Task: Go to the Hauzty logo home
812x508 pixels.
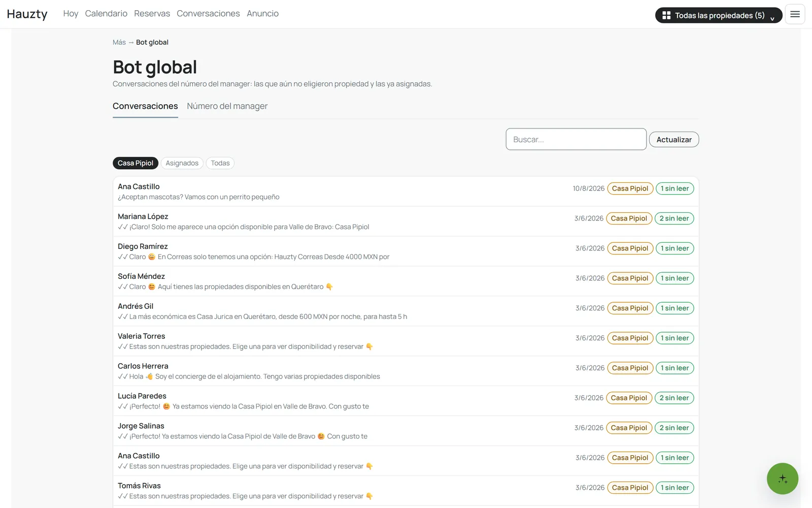Action: [x=27, y=14]
